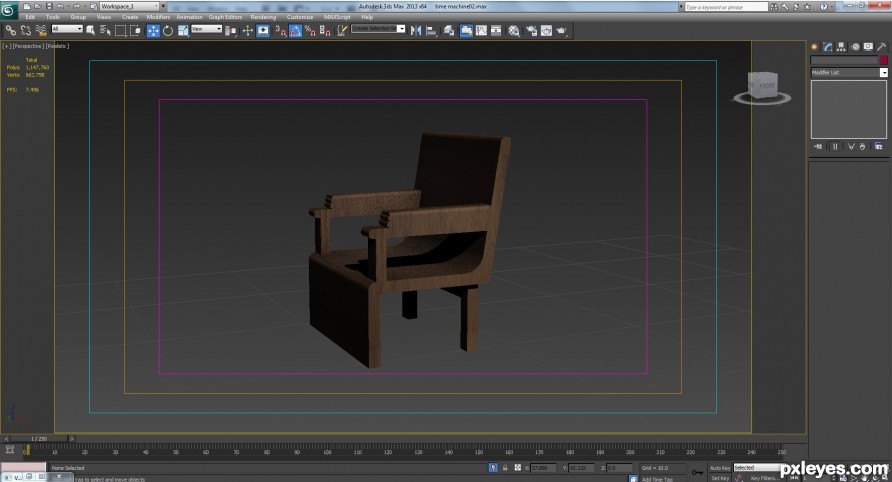Click the Align tool
892x482 pixels.
[x=431, y=31]
